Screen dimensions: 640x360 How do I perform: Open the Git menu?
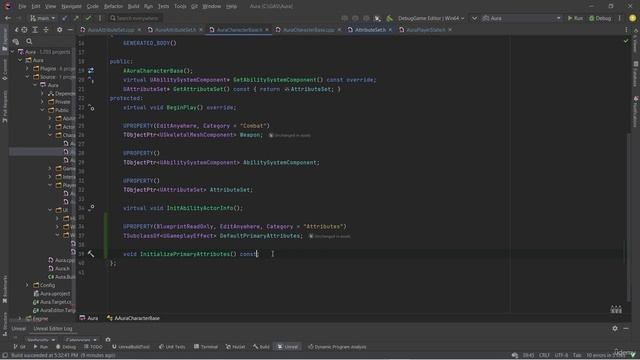(194, 7)
